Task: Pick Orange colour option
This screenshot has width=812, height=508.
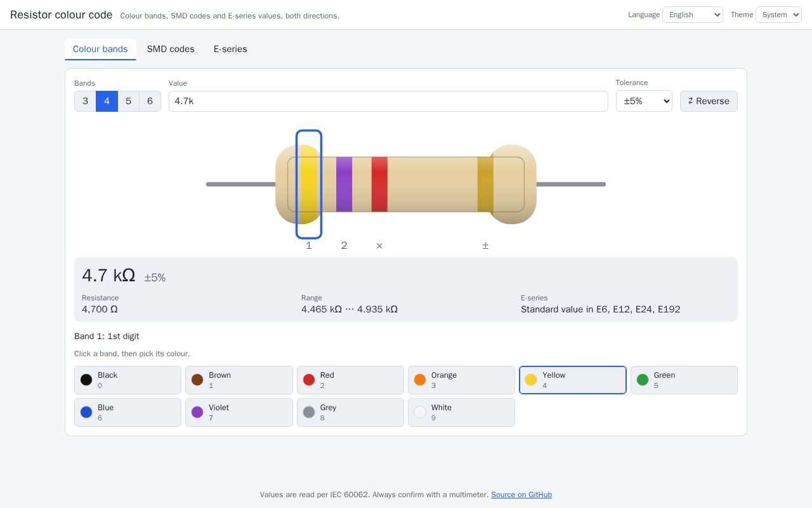Action: (461, 380)
